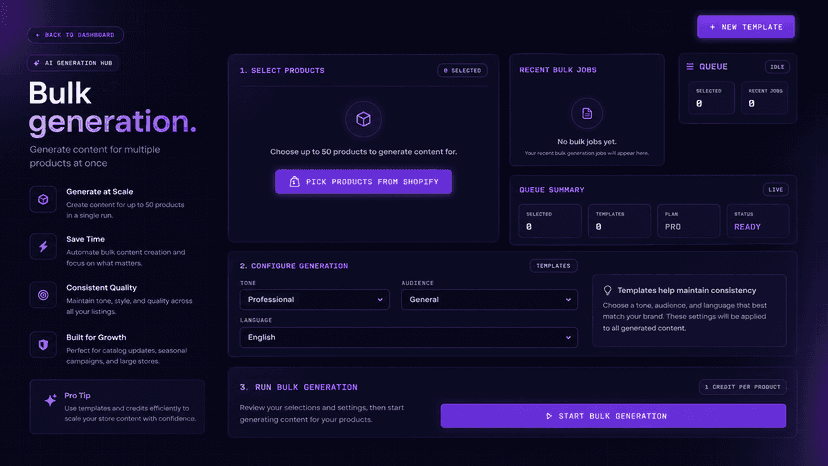The image size is (828, 466).
Task: Open the Tone dropdown showing Professional
Action: pyautogui.click(x=315, y=300)
